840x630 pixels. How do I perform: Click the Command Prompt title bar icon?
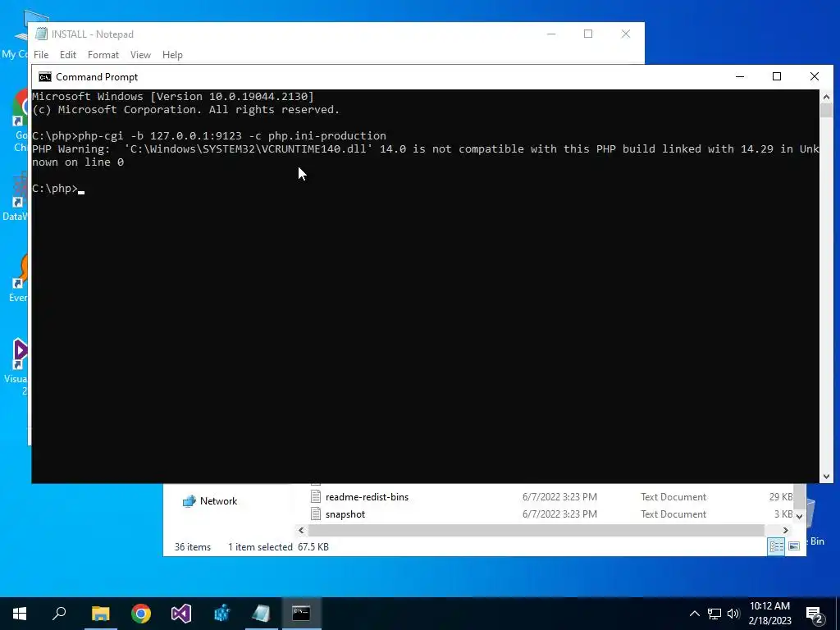pyautogui.click(x=45, y=77)
